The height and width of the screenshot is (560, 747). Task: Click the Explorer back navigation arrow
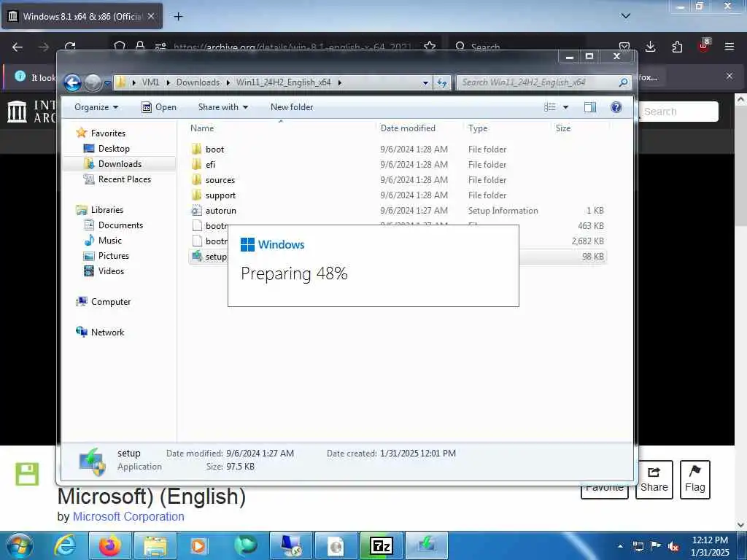click(x=72, y=83)
